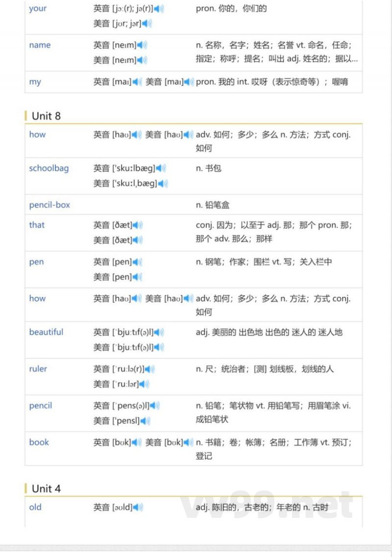
Task: Play British audio for 'book'
Action: pos(137,443)
